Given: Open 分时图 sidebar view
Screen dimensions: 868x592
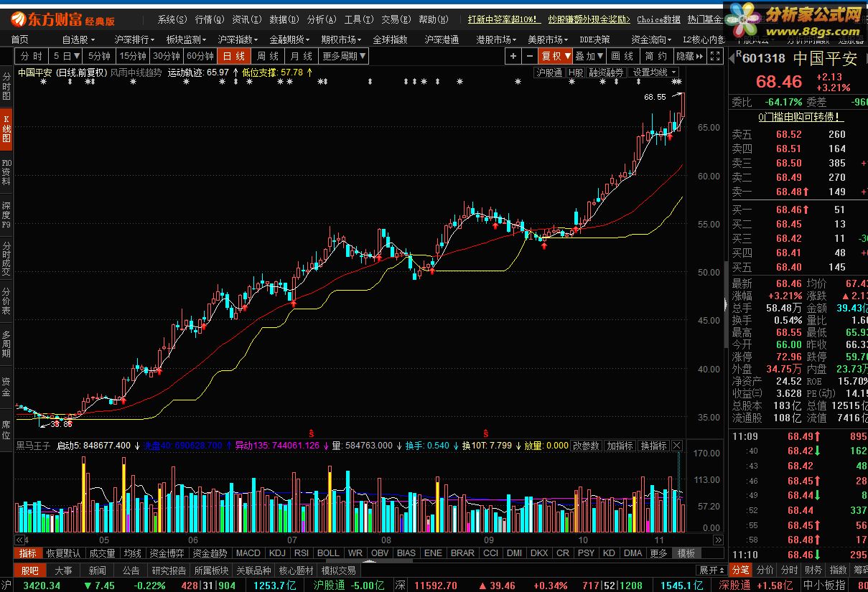Looking at the screenshot, I should click(x=6, y=86).
